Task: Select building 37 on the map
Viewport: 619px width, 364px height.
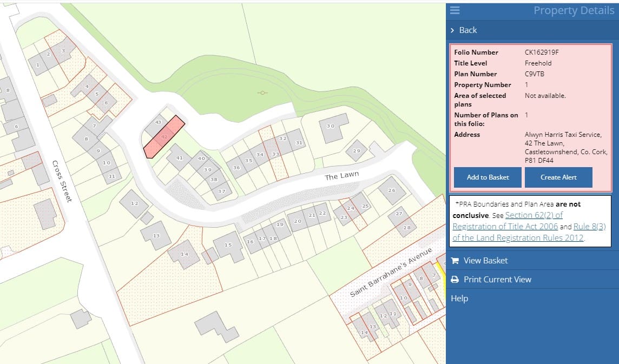Action: [221, 191]
